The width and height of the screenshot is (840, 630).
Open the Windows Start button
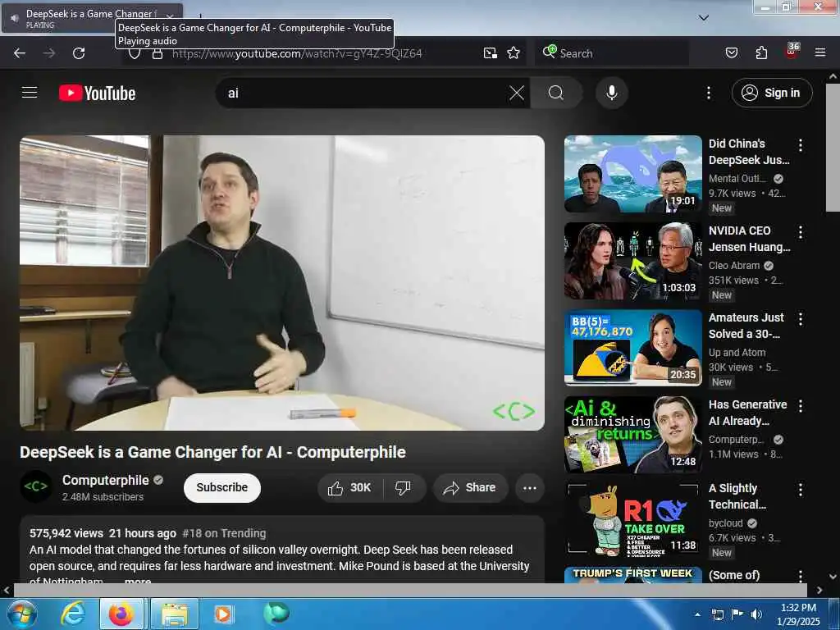coord(21,614)
